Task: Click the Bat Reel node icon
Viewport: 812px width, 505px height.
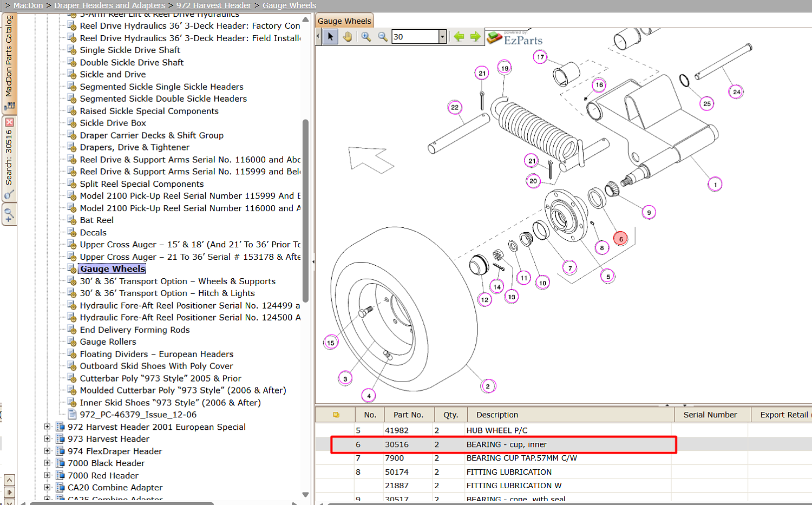Action: (x=72, y=220)
